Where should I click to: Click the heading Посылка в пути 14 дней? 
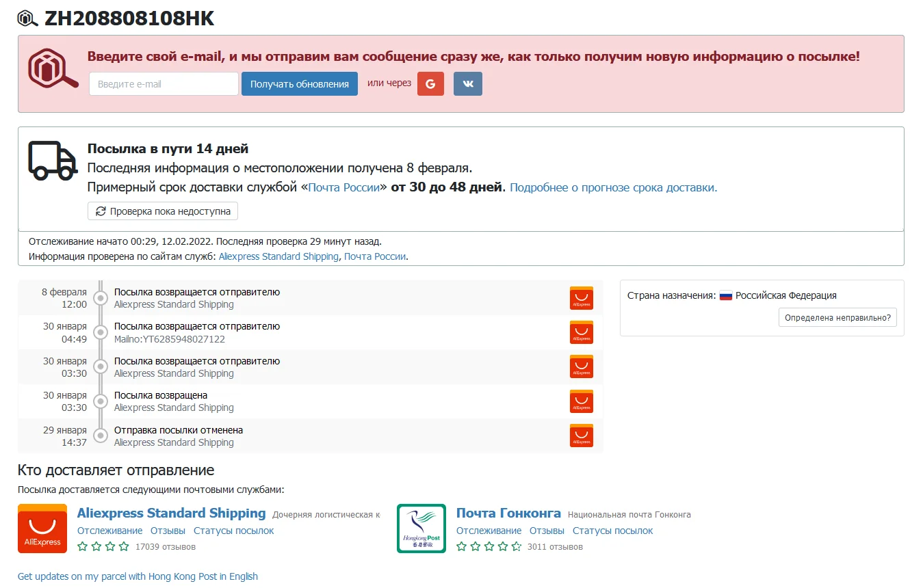pos(168,148)
